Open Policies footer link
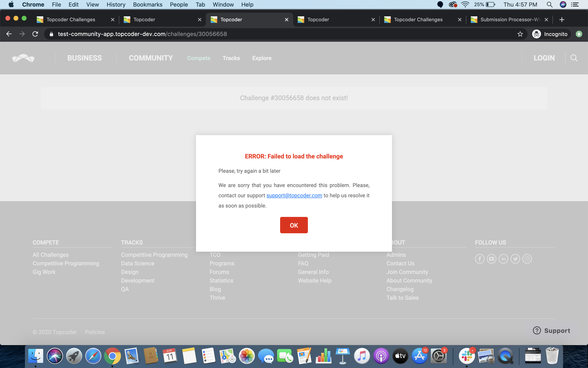 point(95,332)
